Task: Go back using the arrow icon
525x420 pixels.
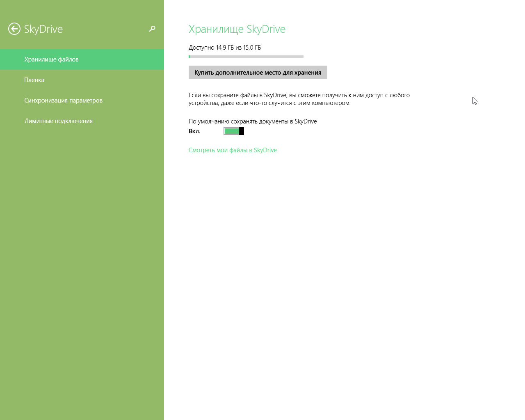Action: point(14,29)
